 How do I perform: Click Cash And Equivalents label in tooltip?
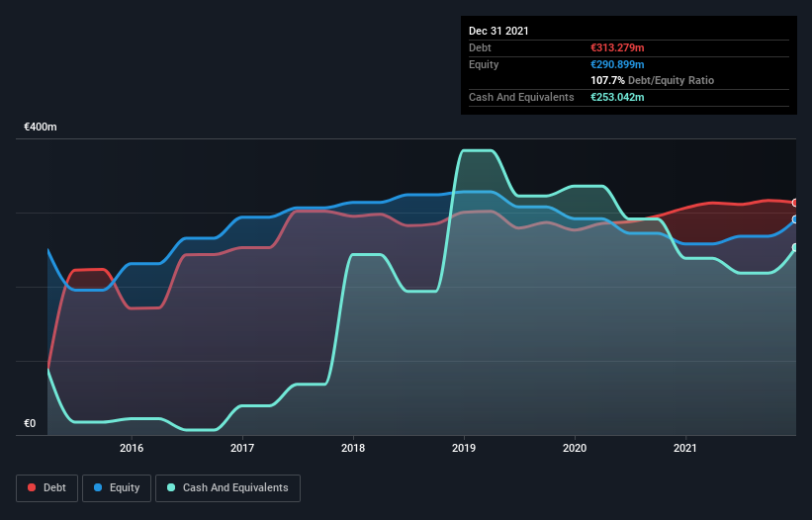(x=521, y=97)
